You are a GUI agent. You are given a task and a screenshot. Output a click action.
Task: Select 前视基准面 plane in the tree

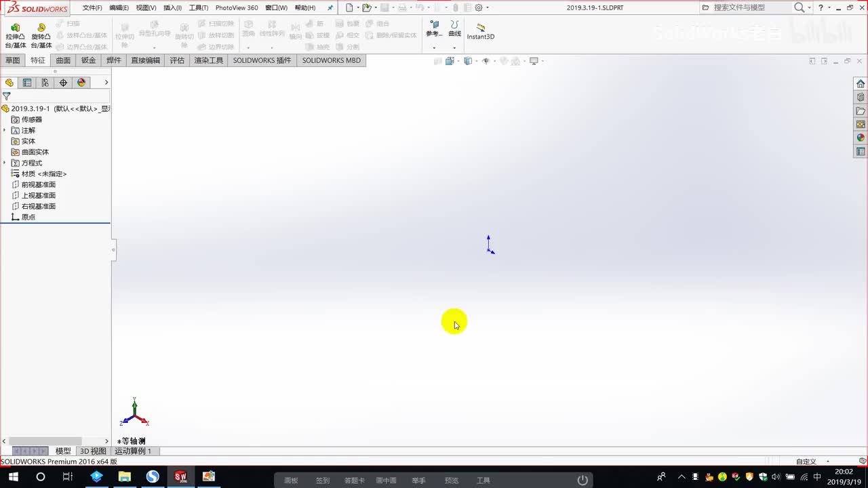coord(33,184)
